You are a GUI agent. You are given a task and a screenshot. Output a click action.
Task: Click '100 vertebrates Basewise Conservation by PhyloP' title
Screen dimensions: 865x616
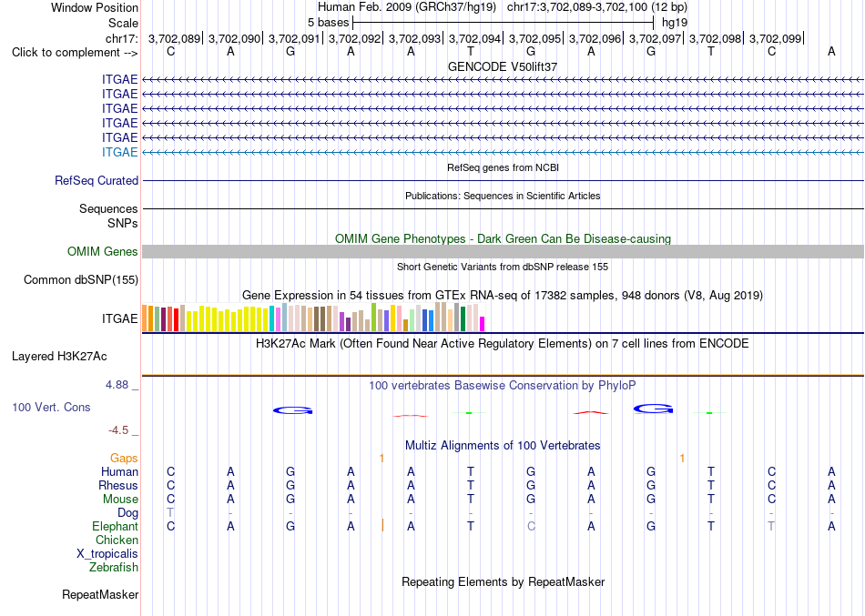click(503, 386)
